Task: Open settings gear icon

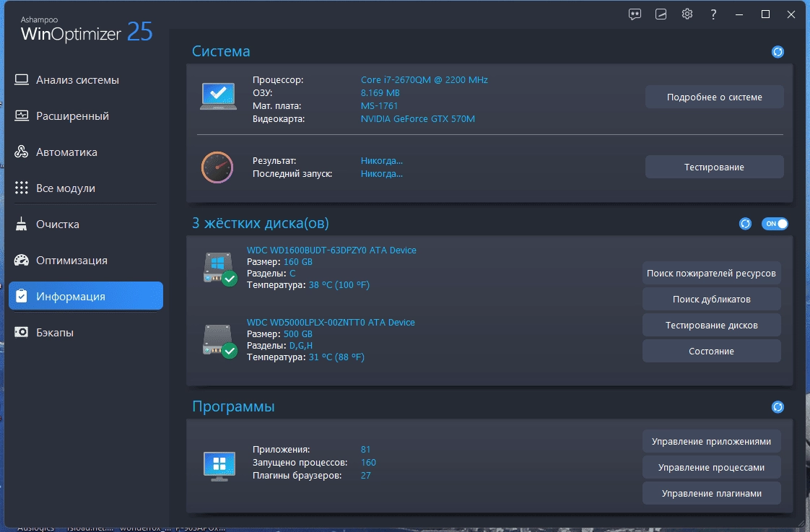Action: (687, 14)
